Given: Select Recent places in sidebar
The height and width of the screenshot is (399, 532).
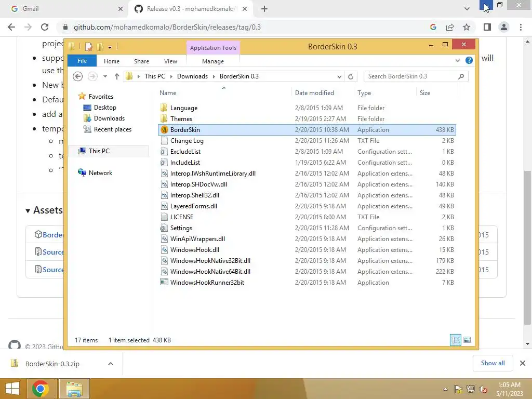Looking at the screenshot, I should coord(112,129).
